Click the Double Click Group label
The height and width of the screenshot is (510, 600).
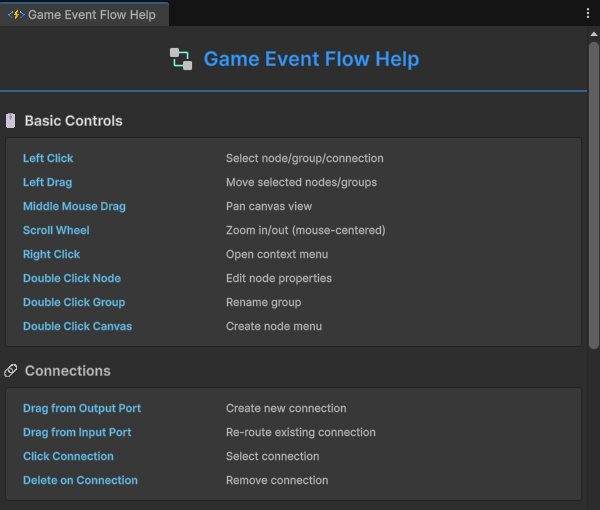[x=74, y=302]
